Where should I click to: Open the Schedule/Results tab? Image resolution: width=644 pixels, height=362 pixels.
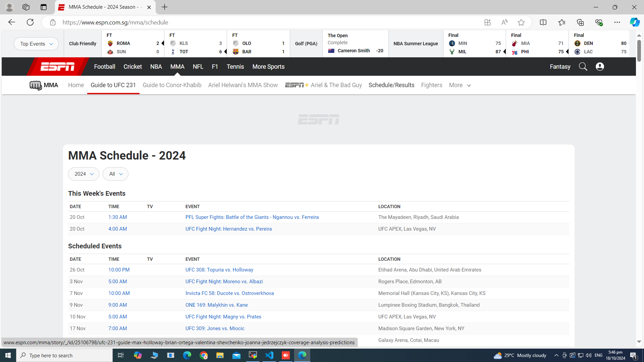pos(391,85)
